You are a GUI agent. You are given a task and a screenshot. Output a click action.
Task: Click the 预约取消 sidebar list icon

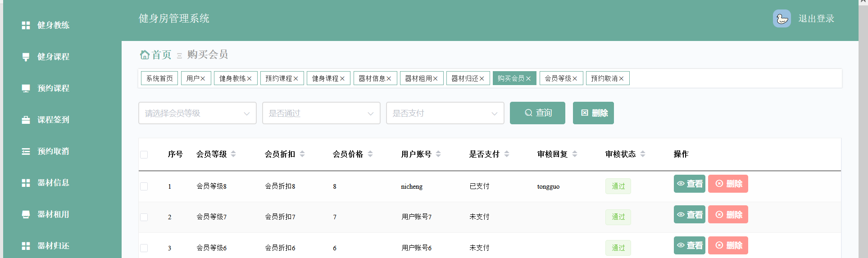pyautogui.click(x=26, y=151)
